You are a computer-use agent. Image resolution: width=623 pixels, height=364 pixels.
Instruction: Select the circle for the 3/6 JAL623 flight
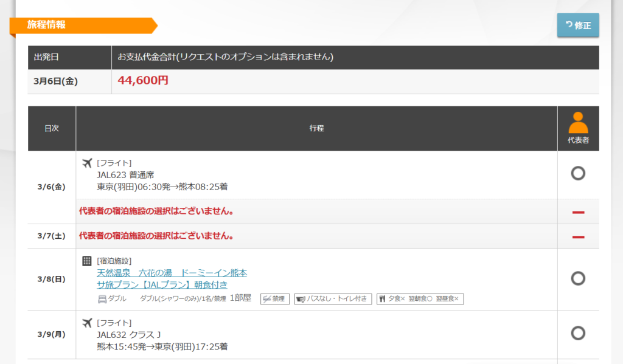click(x=578, y=174)
